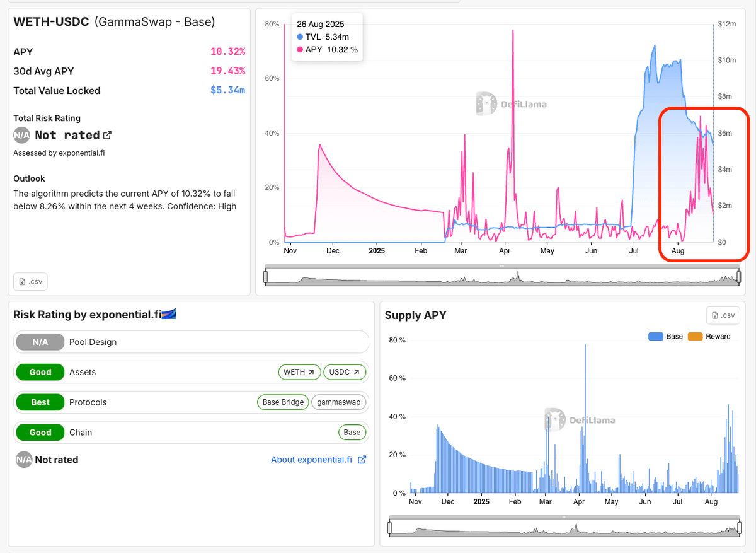Click the Good badge on the Chain row
756x553 pixels.
click(x=40, y=433)
